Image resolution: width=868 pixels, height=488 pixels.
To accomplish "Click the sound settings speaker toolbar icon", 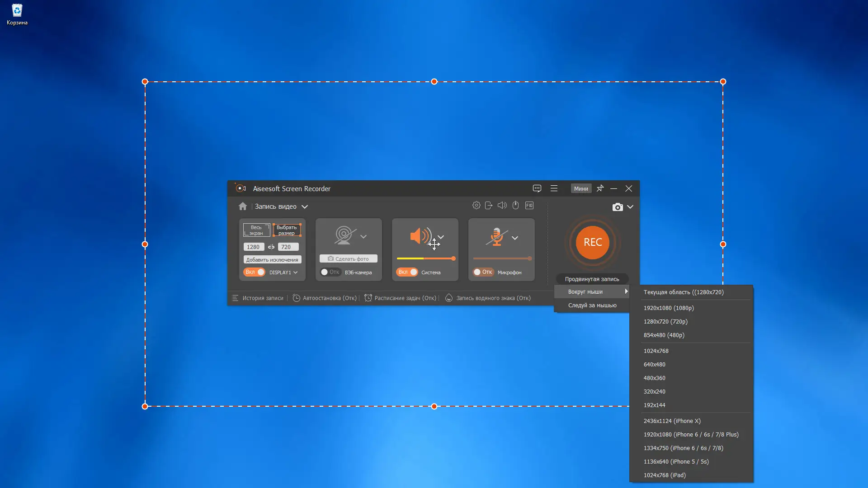I will [x=502, y=206].
